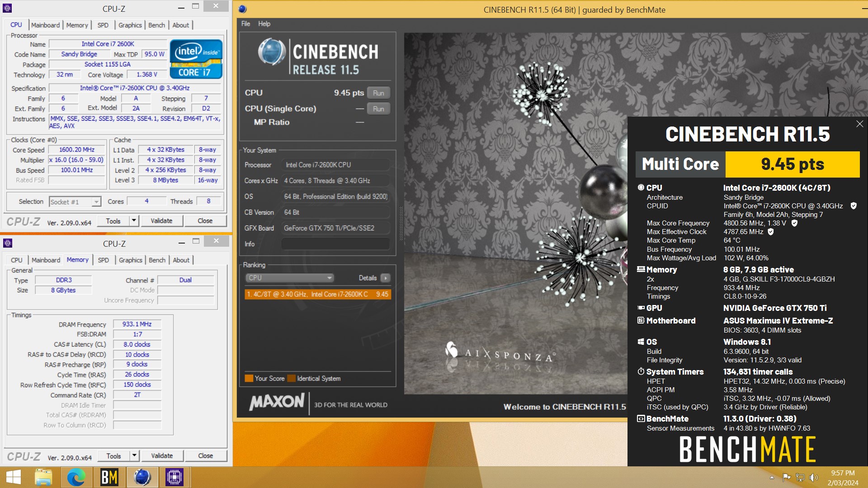Viewport: 868px width, 488px height.
Task: Switch to CPU-Z taskbar icon
Action: 175,477
